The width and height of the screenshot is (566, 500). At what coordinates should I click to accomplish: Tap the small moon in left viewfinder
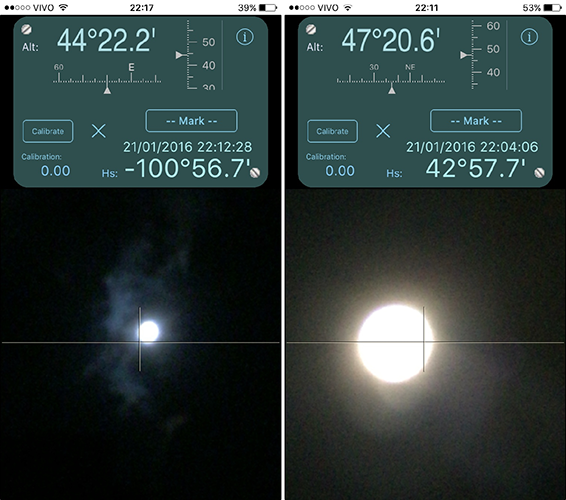click(x=149, y=331)
